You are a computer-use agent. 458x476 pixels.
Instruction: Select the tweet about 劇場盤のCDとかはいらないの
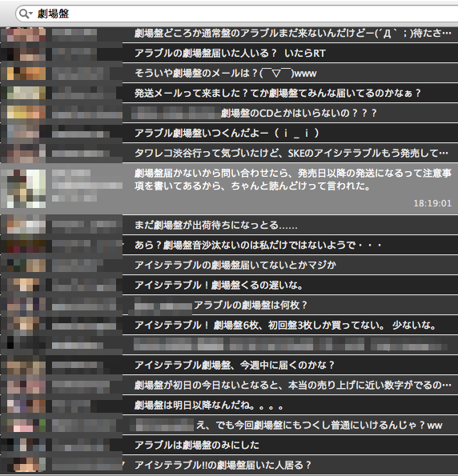229,113
